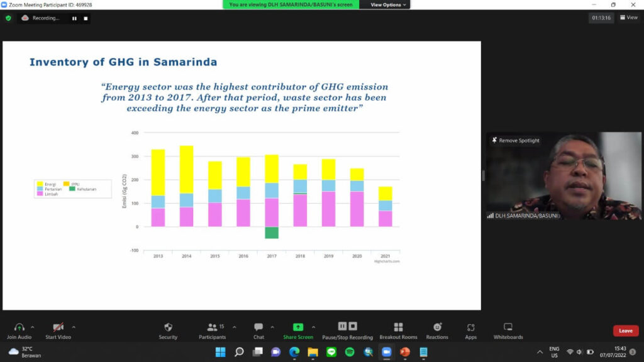This screenshot has height=362, width=644.
Task: Stop recording beside the Recording... label
Action: (x=86, y=18)
